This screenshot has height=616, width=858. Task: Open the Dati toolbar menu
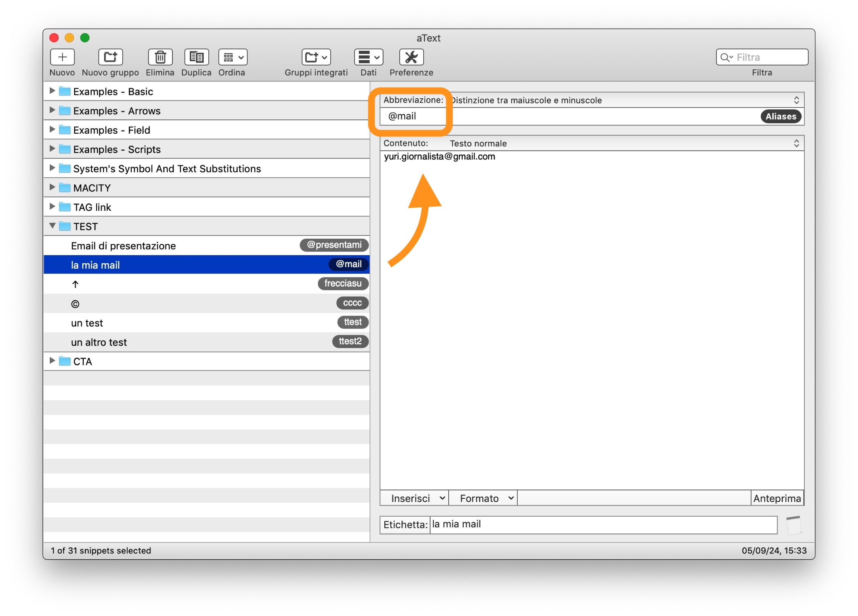click(x=368, y=57)
